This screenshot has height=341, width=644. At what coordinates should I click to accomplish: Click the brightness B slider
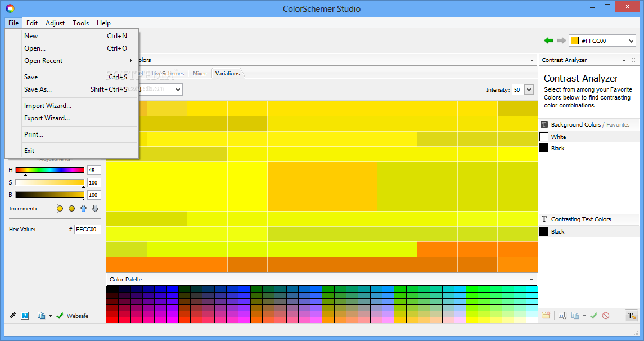pos(49,195)
